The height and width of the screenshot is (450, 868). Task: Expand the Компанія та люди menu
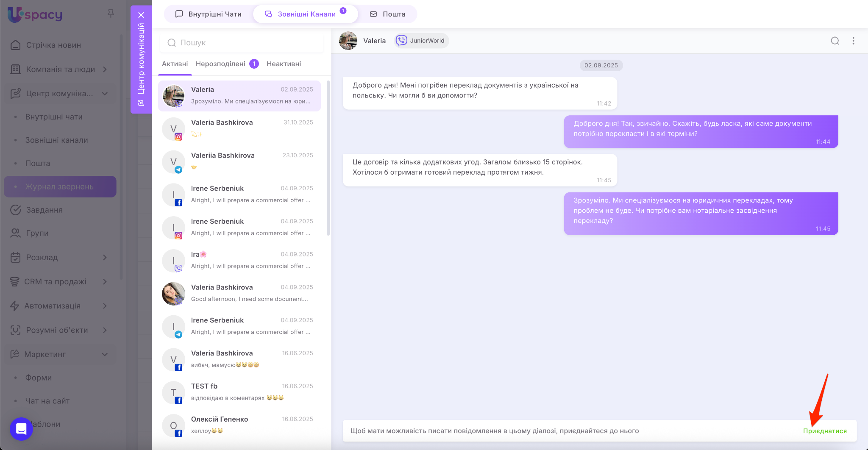(x=105, y=69)
